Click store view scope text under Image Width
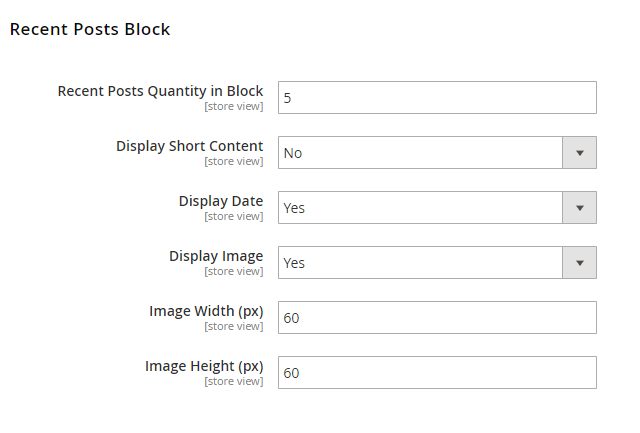Image resolution: width=640 pixels, height=433 pixels. pos(234,326)
